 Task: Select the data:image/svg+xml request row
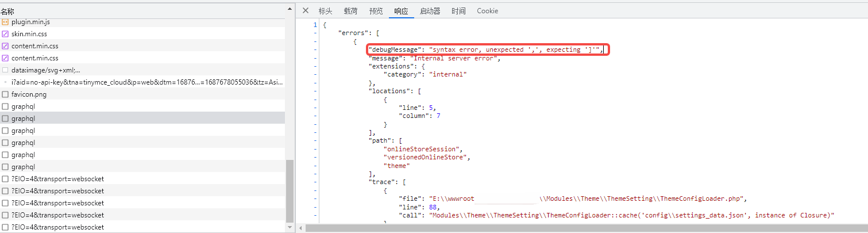point(142,70)
